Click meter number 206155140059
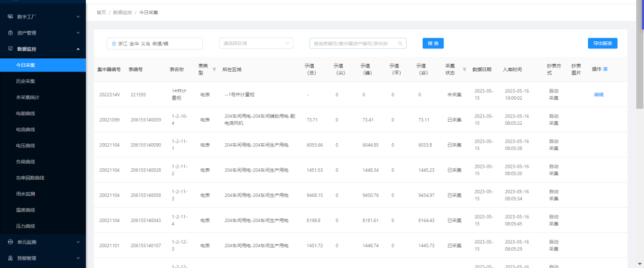The height and width of the screenshot is (268, 644). [x=146, y=120]
